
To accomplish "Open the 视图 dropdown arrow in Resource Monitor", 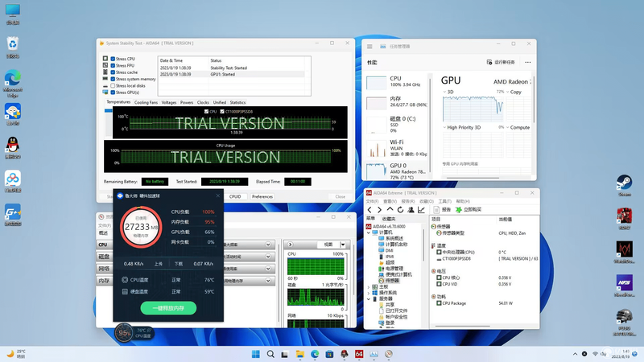I will tap(343, 245).
